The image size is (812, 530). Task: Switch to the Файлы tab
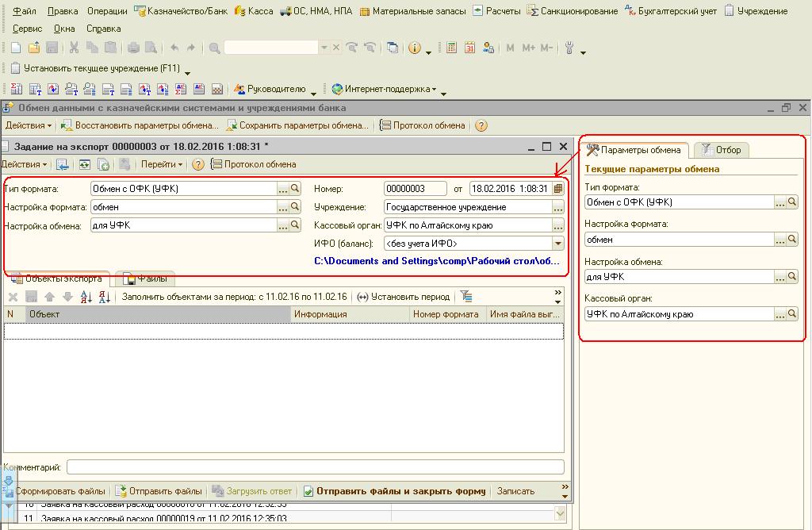(x=145, y=278)
